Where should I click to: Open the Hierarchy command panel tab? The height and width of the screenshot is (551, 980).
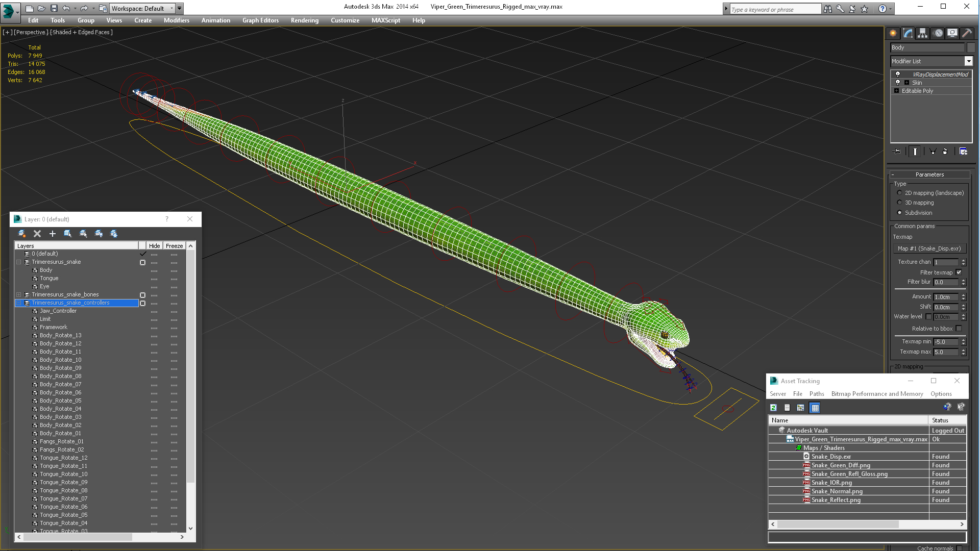[922, 33]
